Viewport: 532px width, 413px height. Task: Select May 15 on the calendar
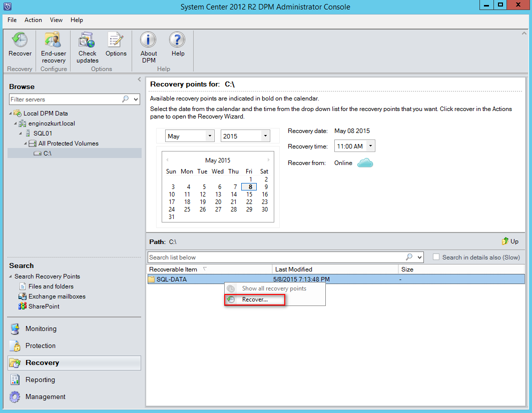(x=249, y=194)
